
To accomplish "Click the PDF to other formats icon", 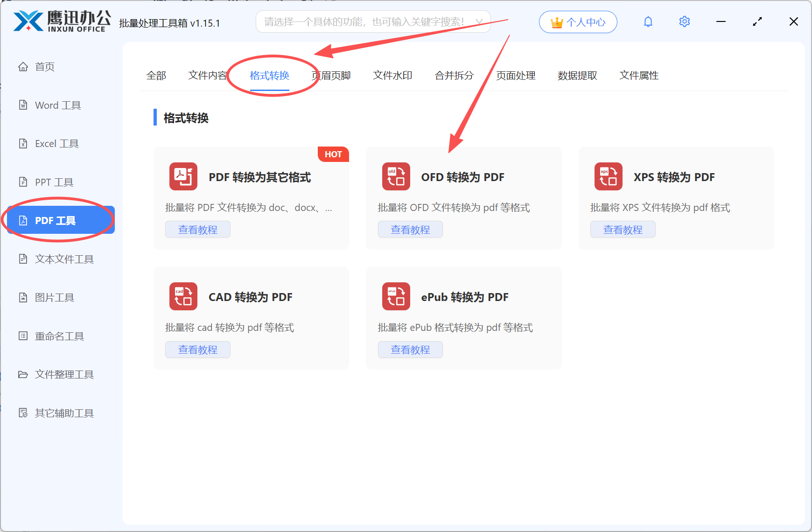I will pyautogui.click(x=183, y=176).
